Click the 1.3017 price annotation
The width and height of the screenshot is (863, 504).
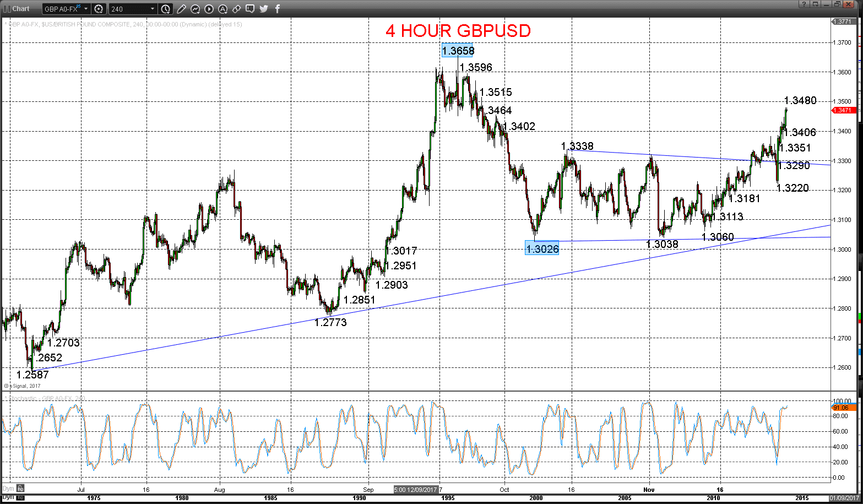coord(401,251)
